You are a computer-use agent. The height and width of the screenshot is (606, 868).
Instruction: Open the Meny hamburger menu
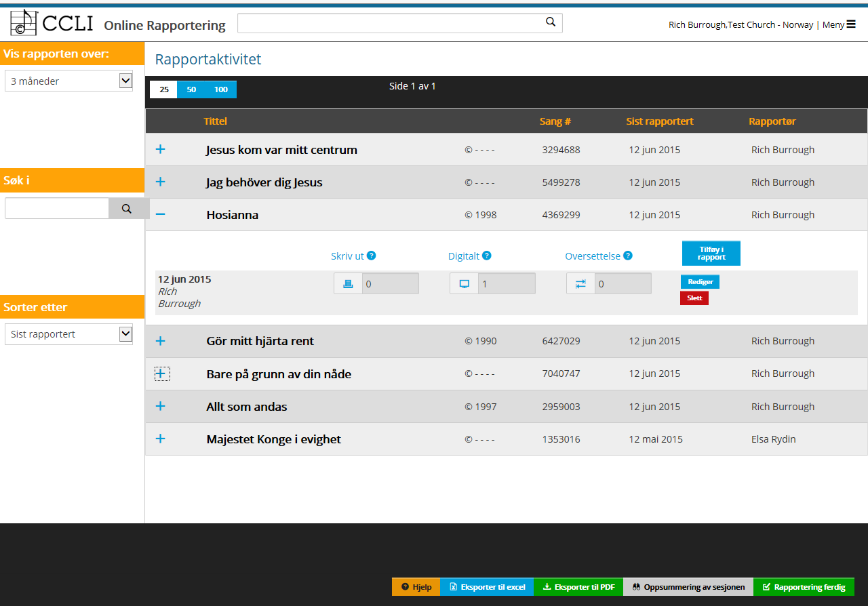pyautogui.click(x=840, y=24)
